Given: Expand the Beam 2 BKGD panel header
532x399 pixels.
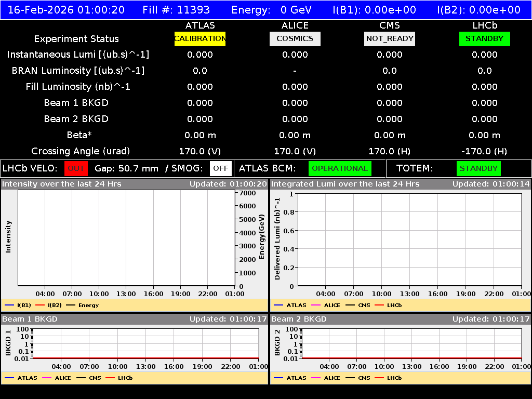Looking at the screenshot, I should [300, 319].
